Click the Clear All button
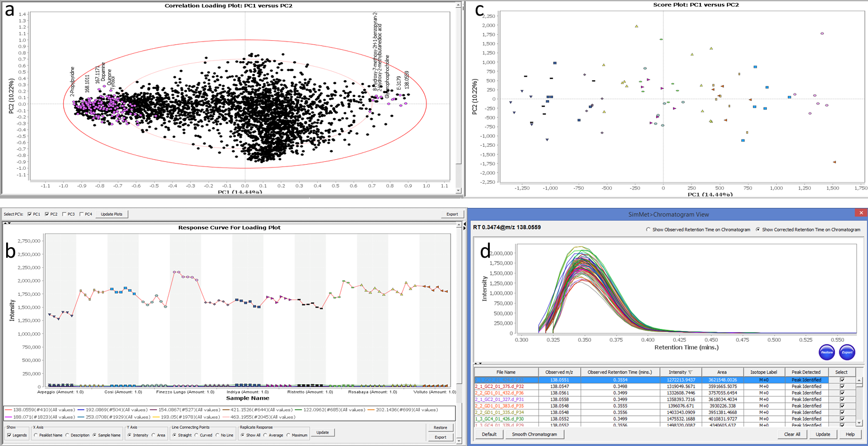Viewport: 868px width, 446px height. pyautogui.click(x=792, y=434)
